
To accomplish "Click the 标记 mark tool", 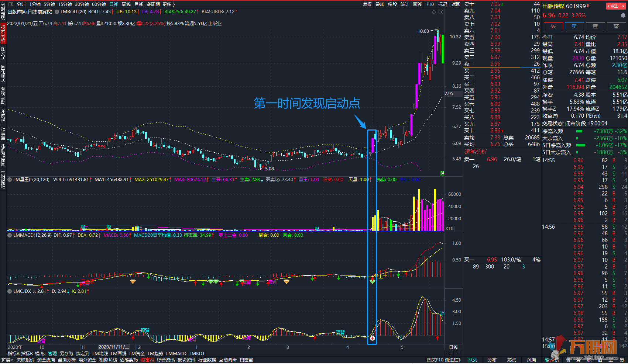I will [443, 4].
